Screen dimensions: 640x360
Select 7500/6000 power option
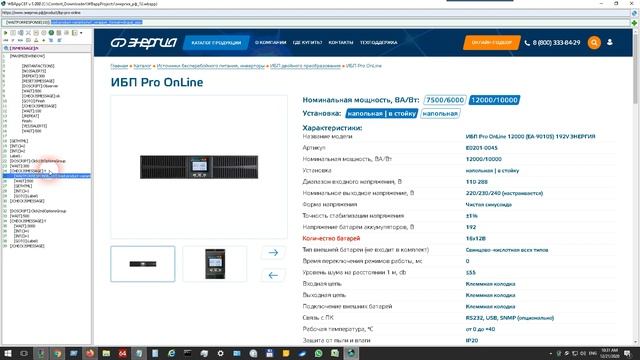click(445, 100)
